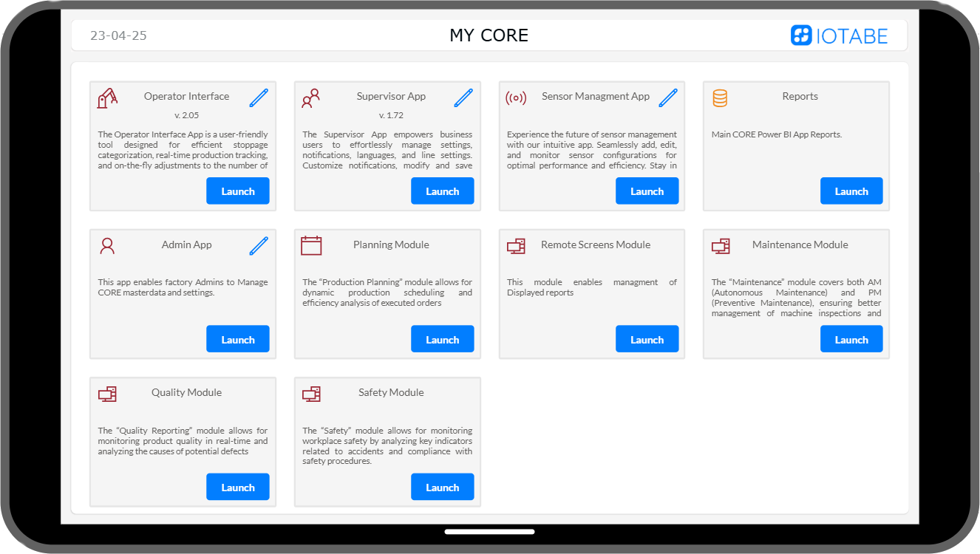
Task: Click the Reports database stack icon
Action: 720,98
